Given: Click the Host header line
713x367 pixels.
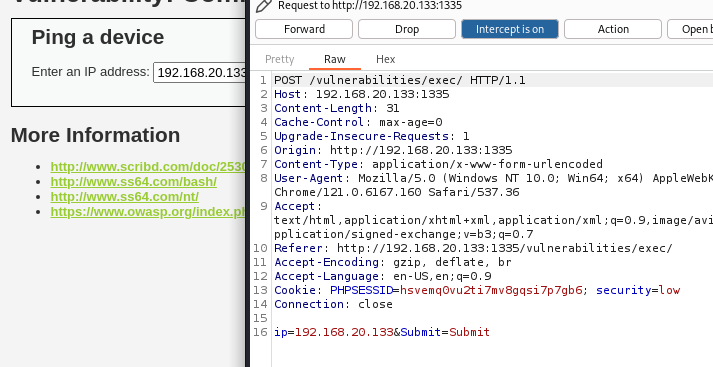Looking at the screenshot, I should (x=362, y=94).
